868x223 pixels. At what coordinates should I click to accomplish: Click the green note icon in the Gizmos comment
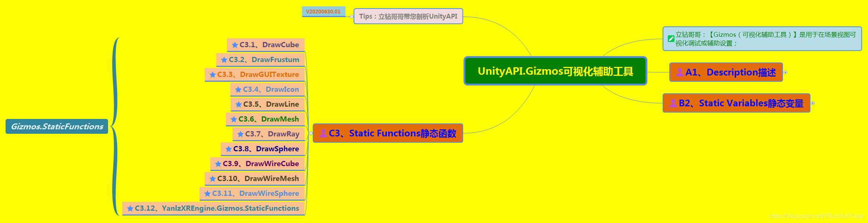point(671,39)
